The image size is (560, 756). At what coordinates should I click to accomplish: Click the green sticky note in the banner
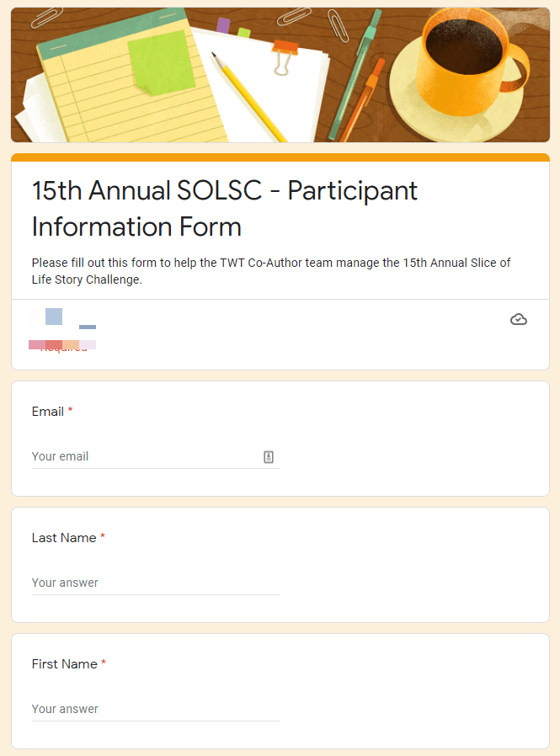point(161,61)
